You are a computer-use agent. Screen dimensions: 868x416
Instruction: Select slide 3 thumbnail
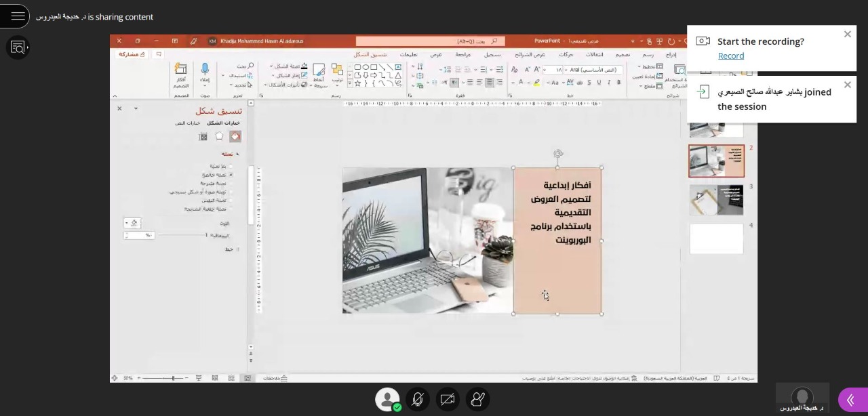[x=716, y=200]
